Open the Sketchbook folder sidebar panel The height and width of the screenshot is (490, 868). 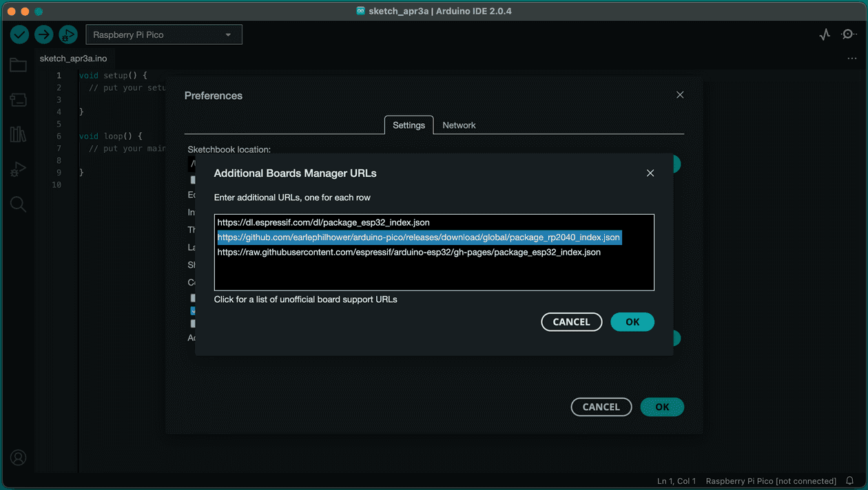click(18, 65)
